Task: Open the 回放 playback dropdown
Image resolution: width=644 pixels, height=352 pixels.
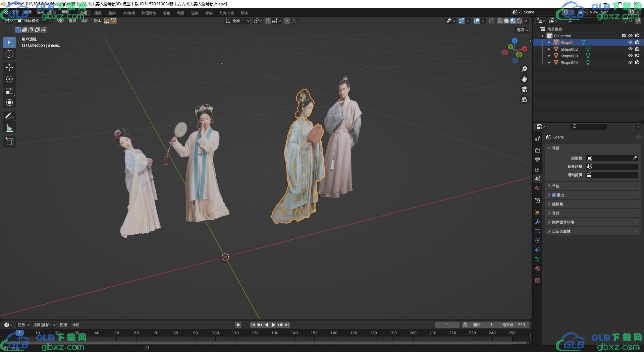Action: click(23, 325)
